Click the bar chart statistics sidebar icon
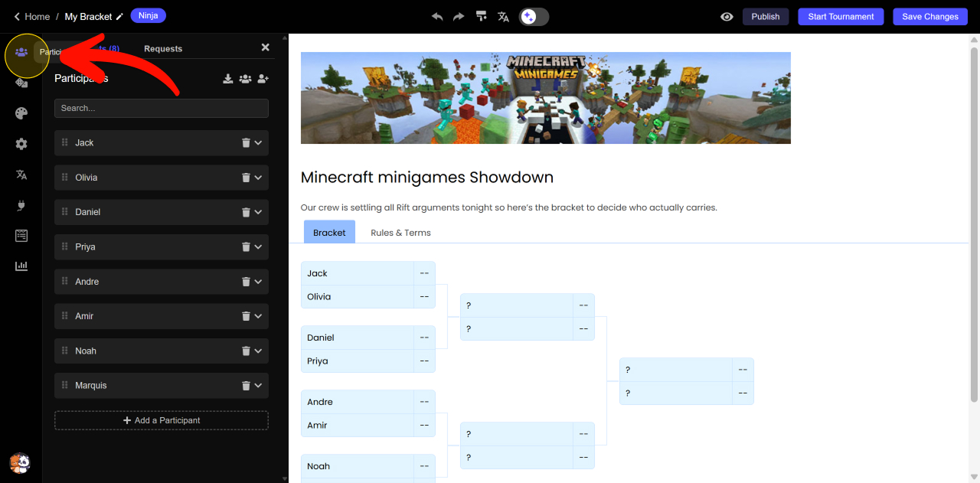 [21, 266]
